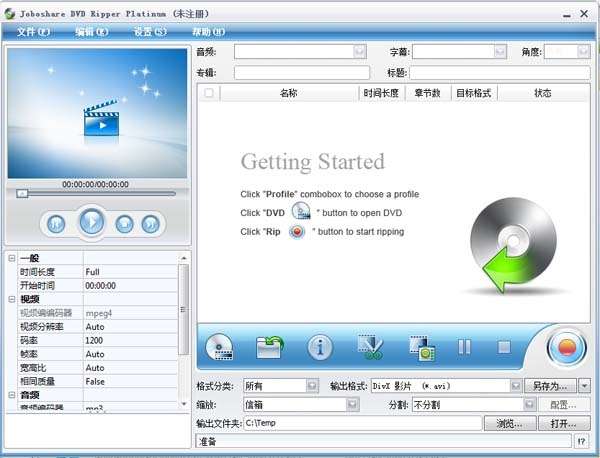Click the 状态 column header
The height and width of the screenshot is (458, 600).
click(543, 93)
